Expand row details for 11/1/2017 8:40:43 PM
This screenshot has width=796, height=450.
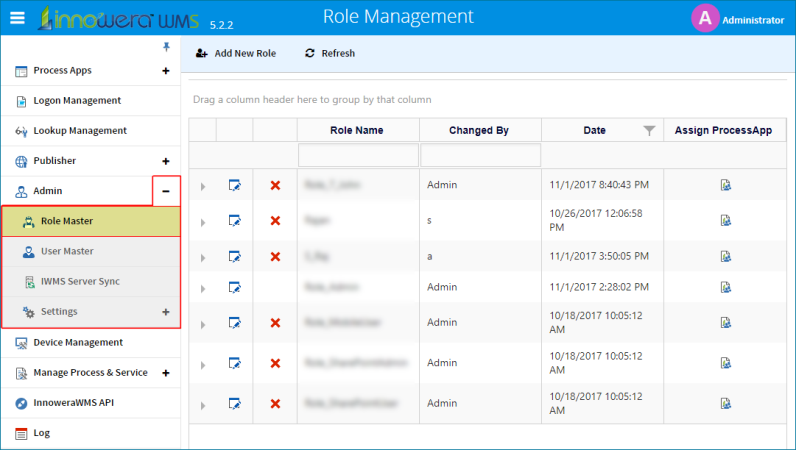tap(203, 186)
